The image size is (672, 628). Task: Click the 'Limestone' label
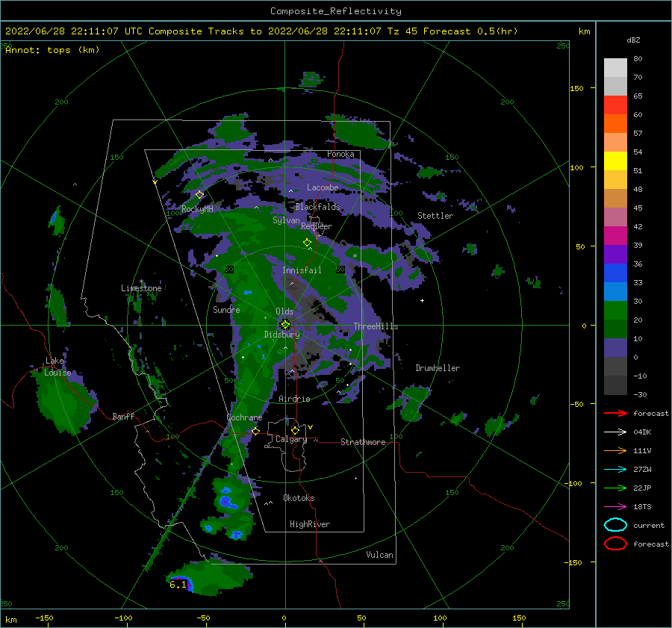point(141,288)
